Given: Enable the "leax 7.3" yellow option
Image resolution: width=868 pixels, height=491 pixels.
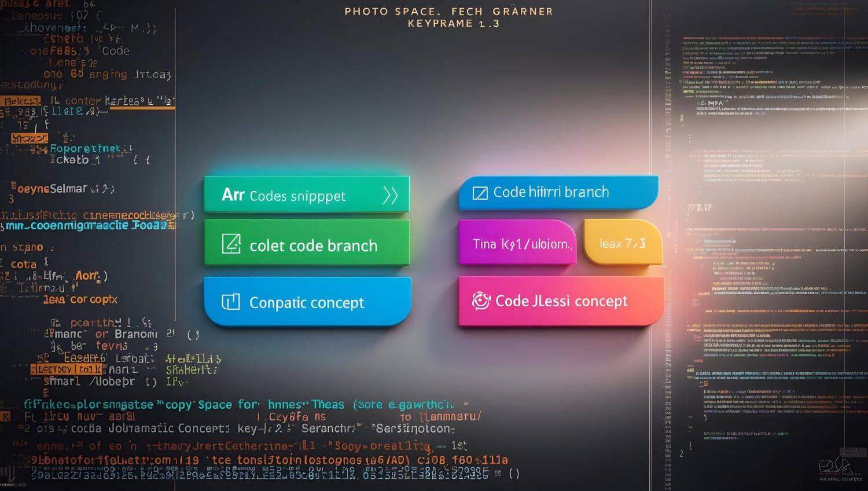Looking at the screenshot, I should coord(624,243).
